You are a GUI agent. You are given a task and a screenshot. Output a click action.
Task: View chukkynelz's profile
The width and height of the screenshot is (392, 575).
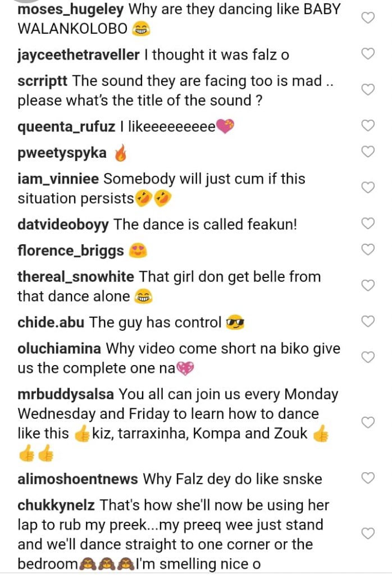point(57,505)
